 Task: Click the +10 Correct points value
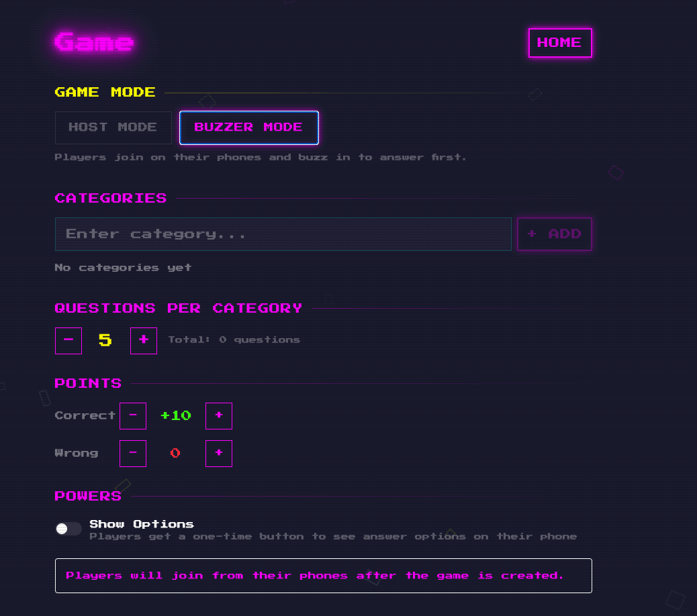pos(176,416)
